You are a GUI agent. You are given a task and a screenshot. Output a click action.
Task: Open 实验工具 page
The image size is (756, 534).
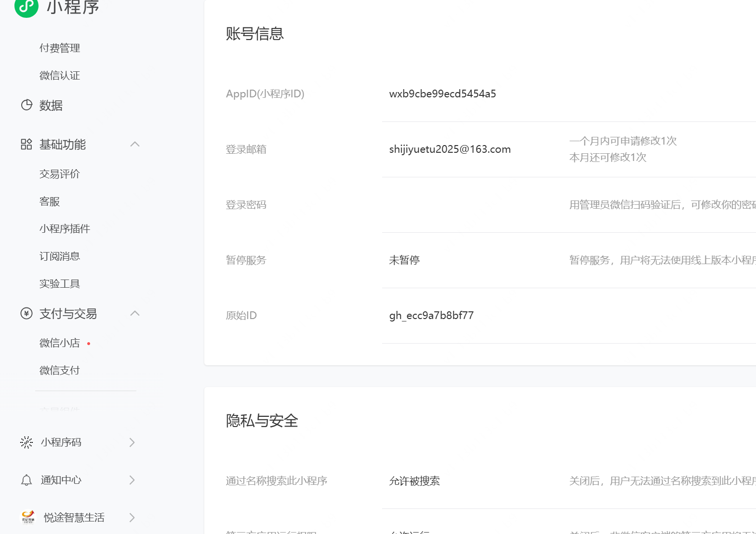coord(60,284)
